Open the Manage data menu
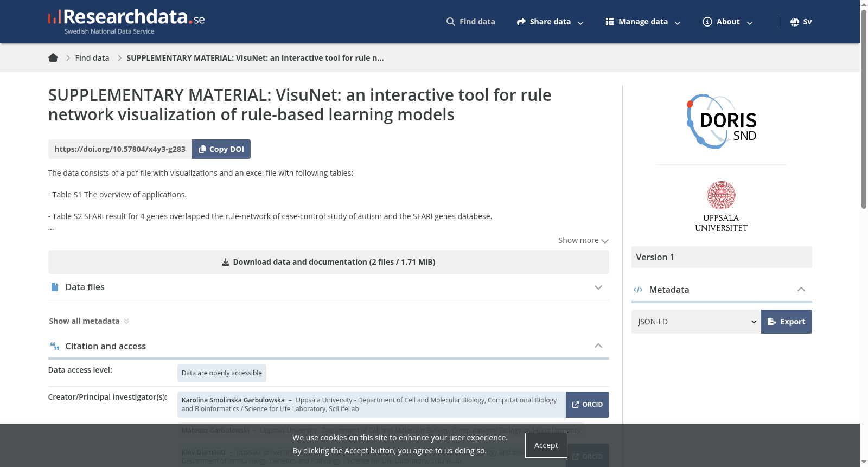 [x=643, y=22]
